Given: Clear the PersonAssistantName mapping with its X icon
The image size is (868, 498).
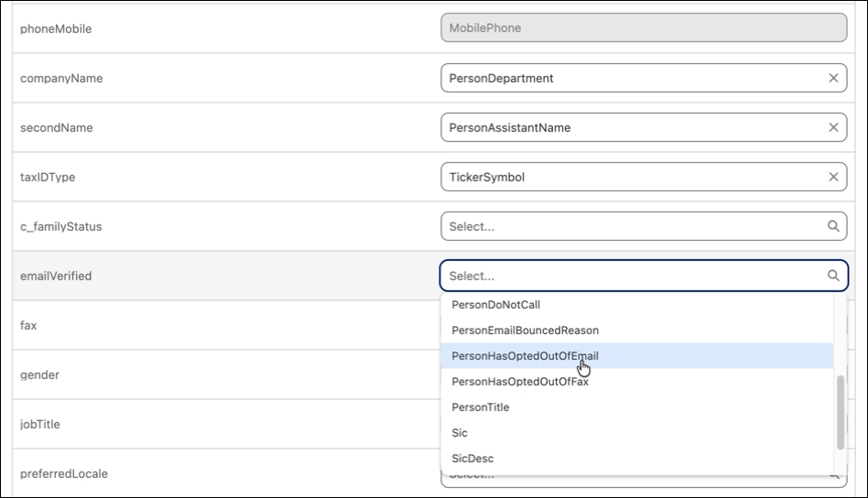Looking at the screenshot, I should (x=833, y=127).
